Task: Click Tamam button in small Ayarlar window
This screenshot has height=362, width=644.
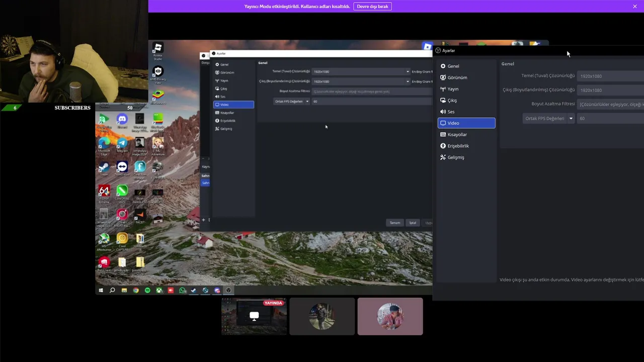Action: click(395, 223)
